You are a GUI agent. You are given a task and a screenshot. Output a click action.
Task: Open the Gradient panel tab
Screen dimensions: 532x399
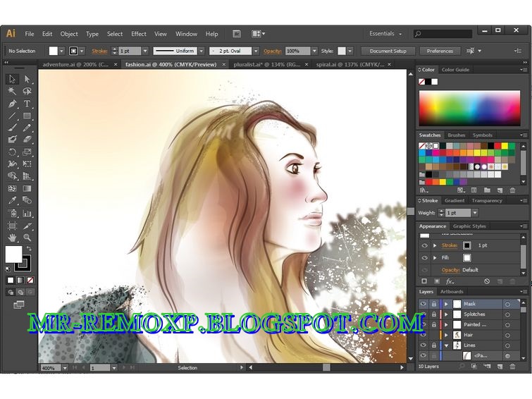[x=454, y=201]
